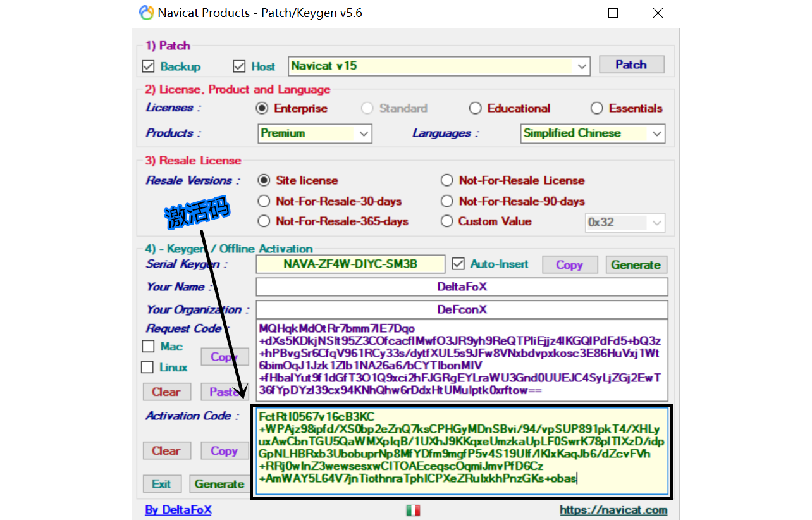The height and width of the screenshot is (520, 812).
Task: Click the Italian flag icon at bottom
Action: click(x=413, y=510)
